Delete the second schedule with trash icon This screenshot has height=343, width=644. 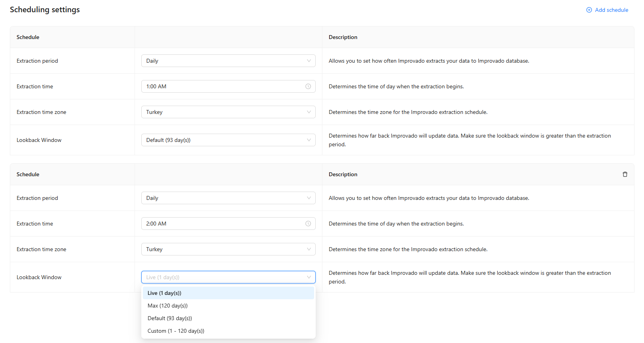pos(625,174)
